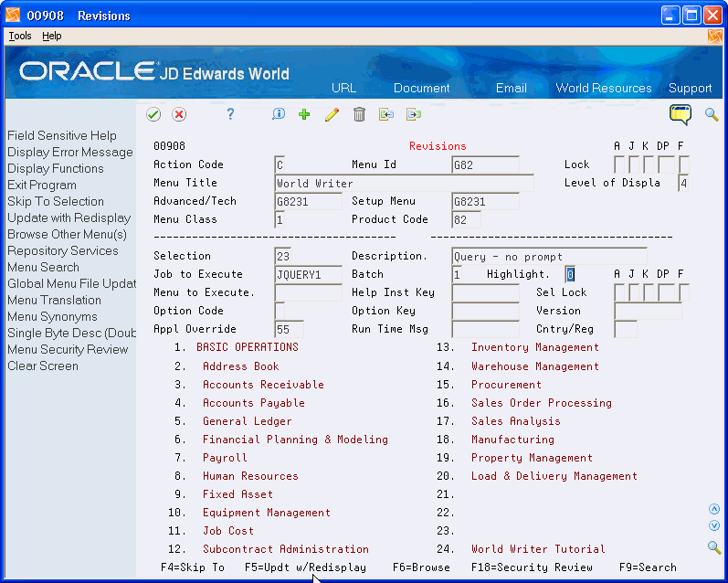Click the application icon in title bar
The image size is (728, 583).
tap(13, 16)
